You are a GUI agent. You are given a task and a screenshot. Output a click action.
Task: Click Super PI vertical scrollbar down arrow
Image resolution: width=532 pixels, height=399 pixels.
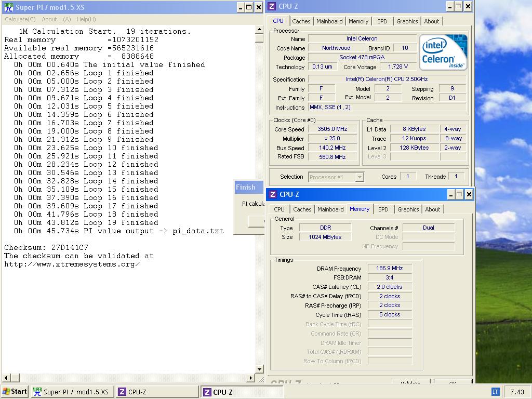coord(260,369)
